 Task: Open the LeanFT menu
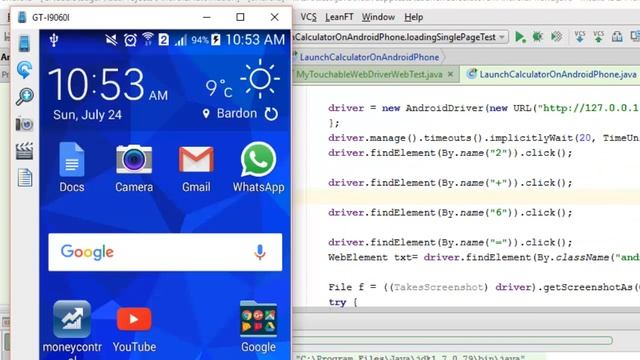point(339,17)
